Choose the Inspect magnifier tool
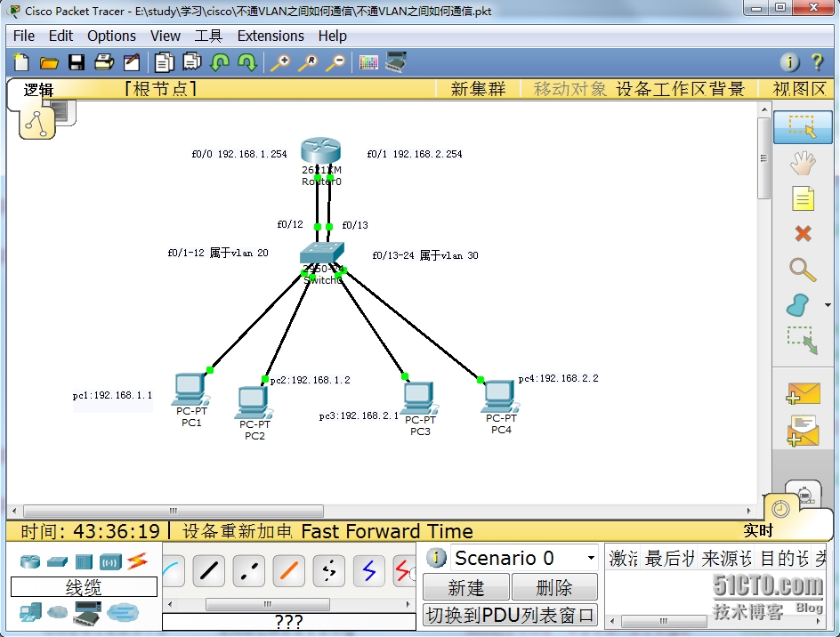The height and width of the screenshot is (637, 840). 803,270
